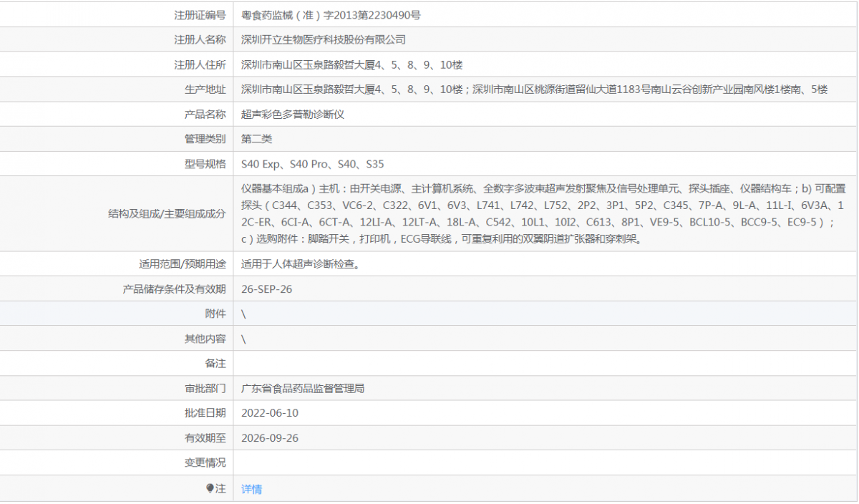Click the 生产地址 label
Image resolution: width=859 pixels, height=504 pixels.
click(205, 89)
